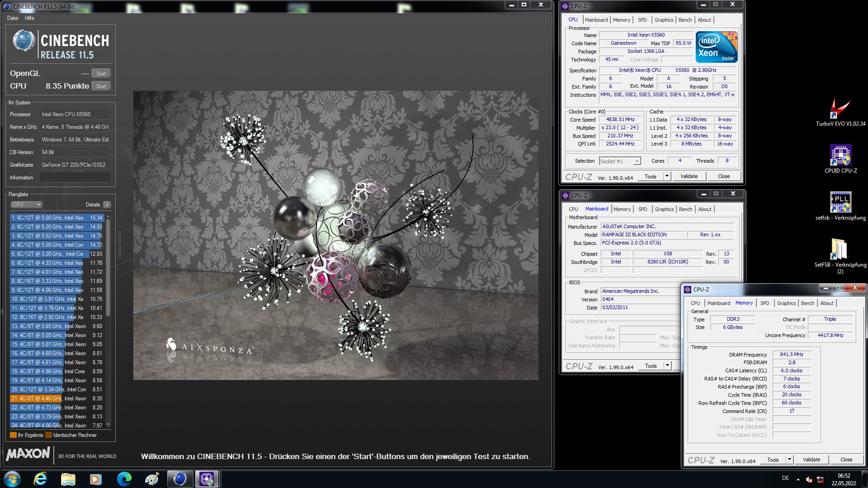Image resolution: width=868 pixels, height=488 pixels.
Task: Toggle ranking Details arrow button
Action: (x=107, y=205)
